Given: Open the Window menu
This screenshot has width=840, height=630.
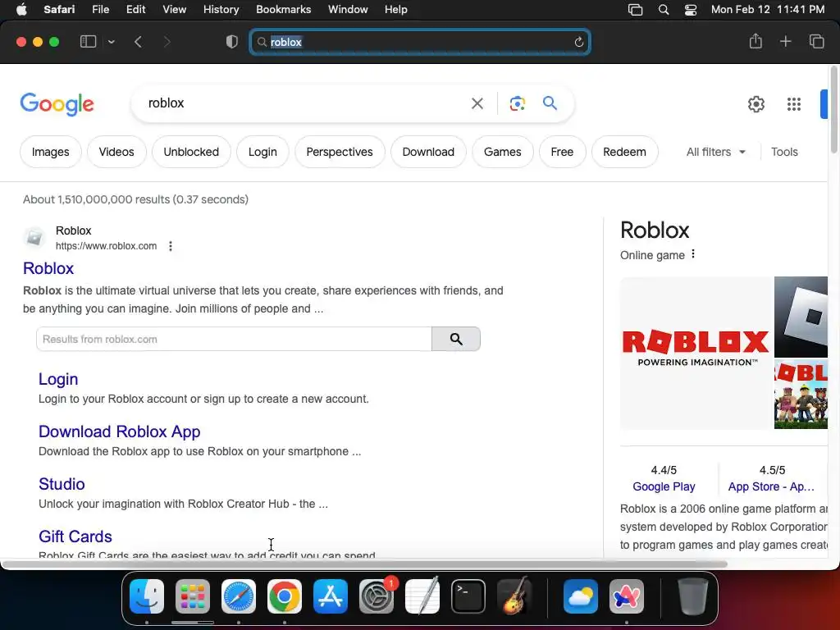Looking at the screenshot, I should 348,10.
